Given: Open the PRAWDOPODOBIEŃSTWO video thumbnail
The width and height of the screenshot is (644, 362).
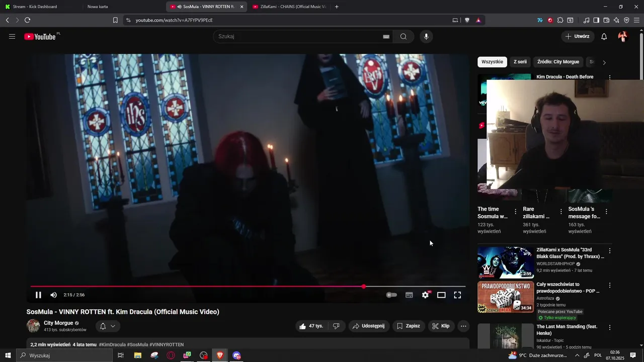Looking at the screenshot, I should coord(506,297).
